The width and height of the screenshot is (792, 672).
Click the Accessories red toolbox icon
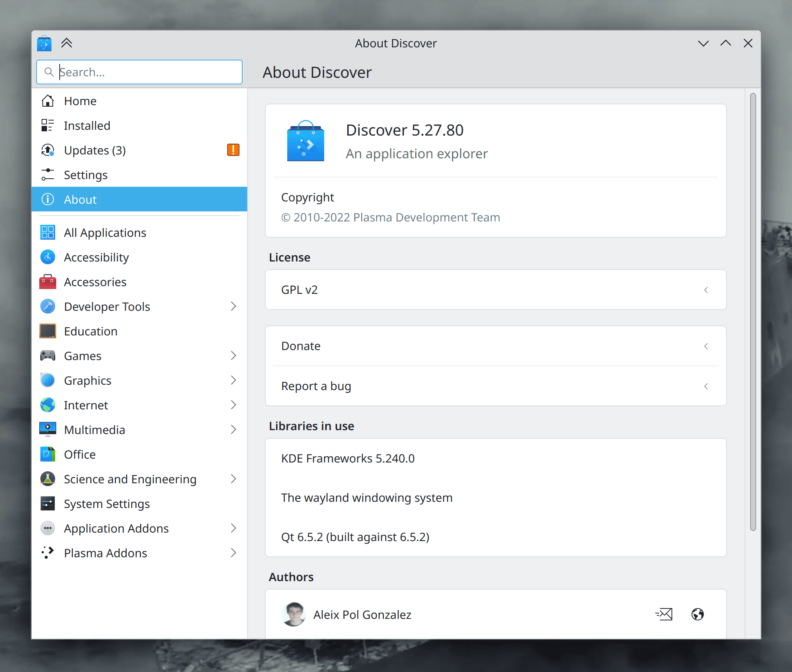(x=48, y=282)
